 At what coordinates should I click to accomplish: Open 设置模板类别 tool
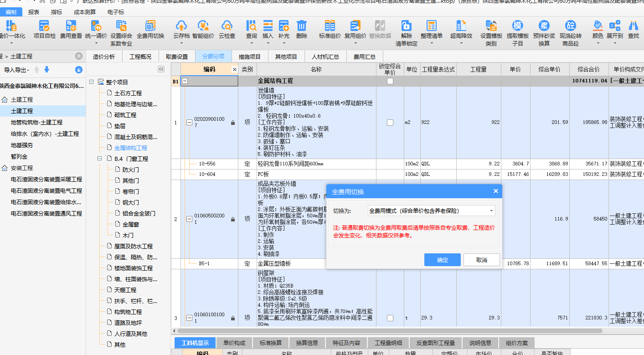click(491, 33)
